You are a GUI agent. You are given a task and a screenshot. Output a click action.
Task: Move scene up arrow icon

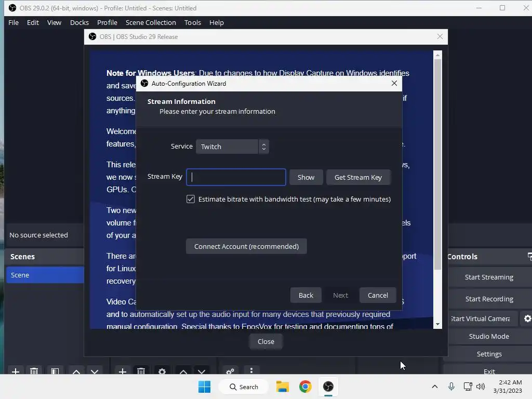(76, 371)
